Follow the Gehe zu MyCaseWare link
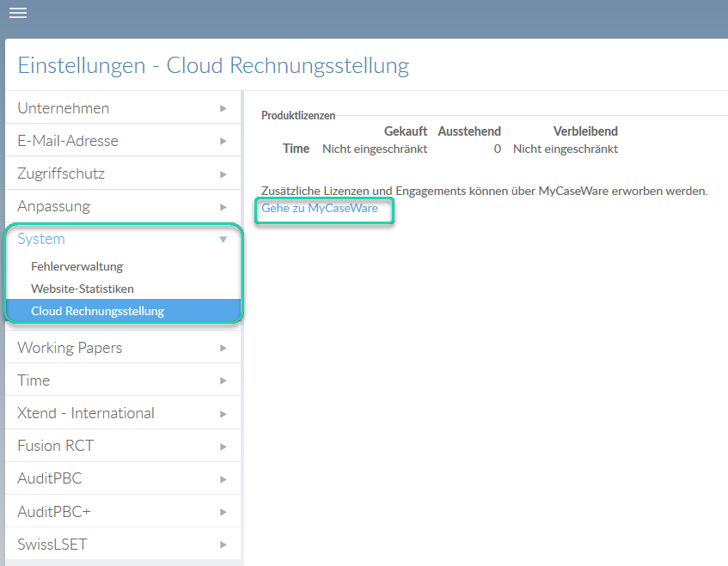Viewport: 728px width, 566px height. [x=319, y=208]
